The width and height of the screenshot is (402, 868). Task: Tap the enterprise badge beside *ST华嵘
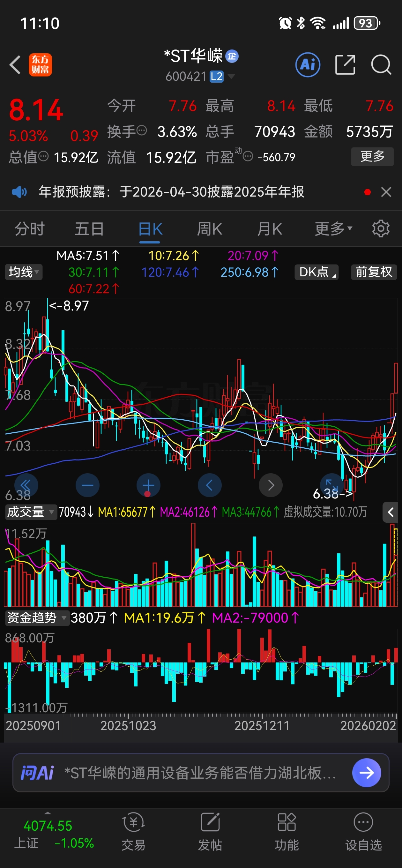pyautogui.click(x=232, y=56)
